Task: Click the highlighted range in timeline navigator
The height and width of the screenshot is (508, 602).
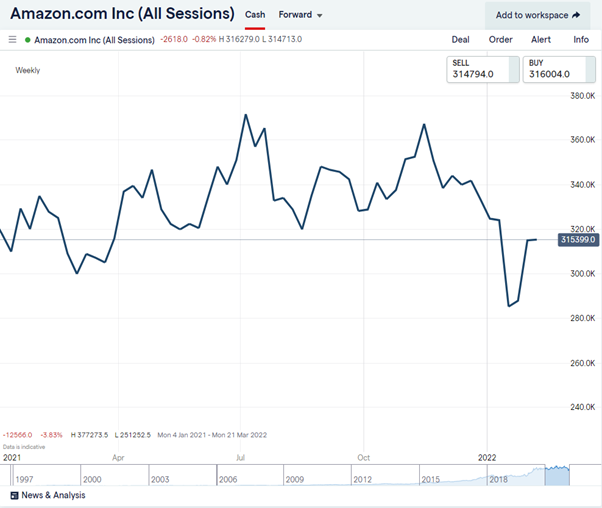Action: (557, 476)
